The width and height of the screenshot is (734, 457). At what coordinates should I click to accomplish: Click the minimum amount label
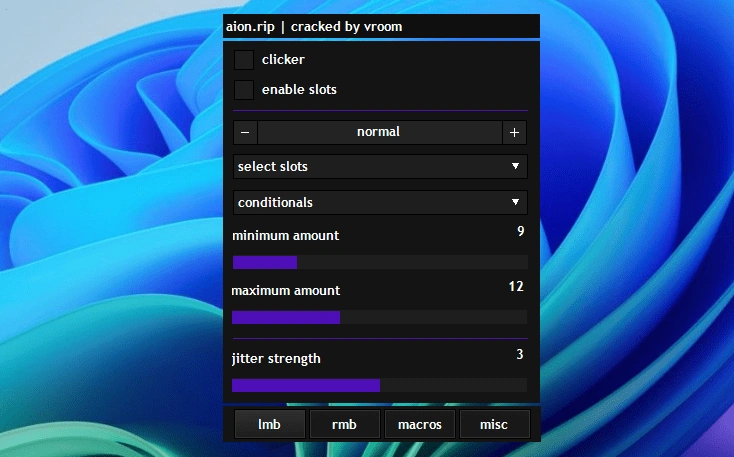[x=286, y=236]
